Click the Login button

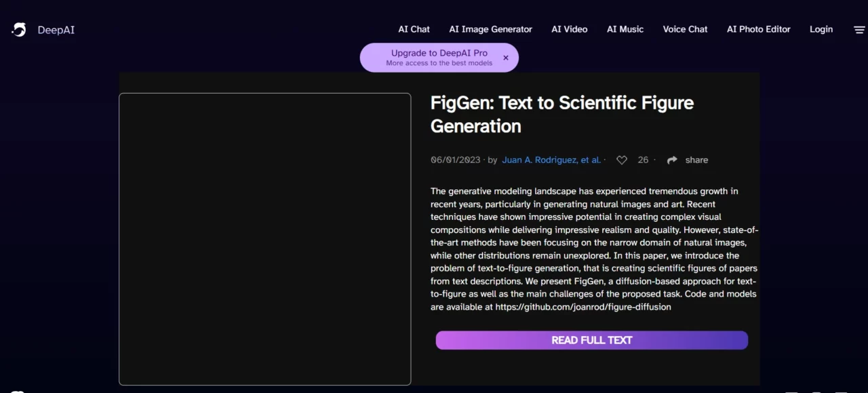(x=821, y=29)
